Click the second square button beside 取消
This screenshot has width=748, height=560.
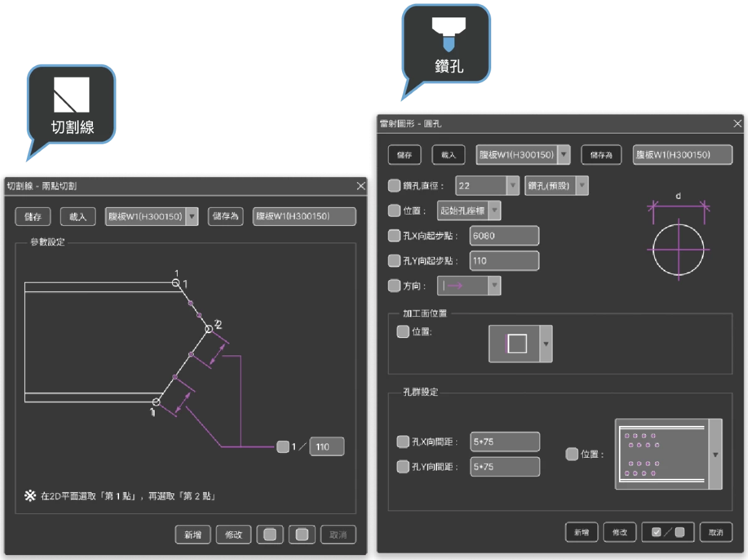[302, 534]
